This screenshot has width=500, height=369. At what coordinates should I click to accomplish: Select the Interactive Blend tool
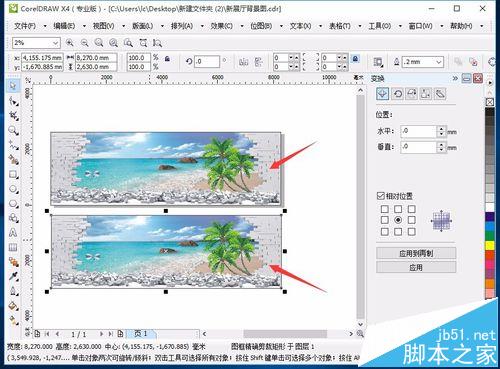pyautogui.click(x=13, y=262)
